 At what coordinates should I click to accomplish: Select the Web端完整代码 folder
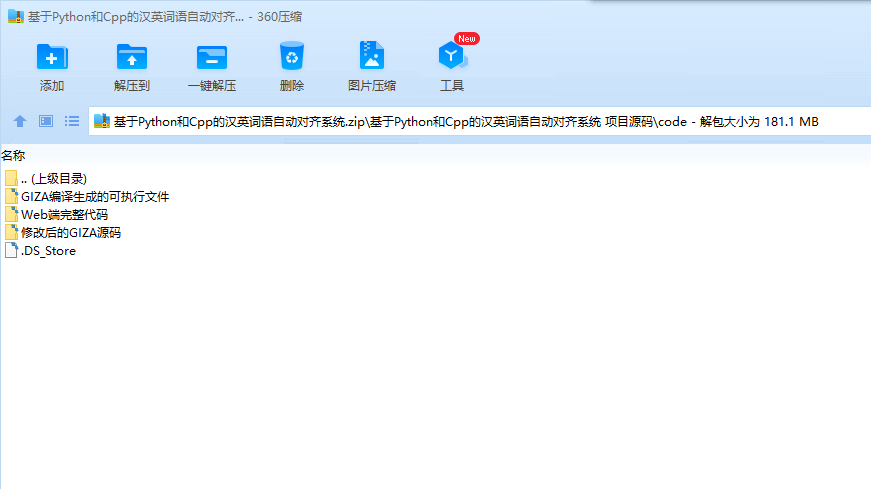pos(56,214)
